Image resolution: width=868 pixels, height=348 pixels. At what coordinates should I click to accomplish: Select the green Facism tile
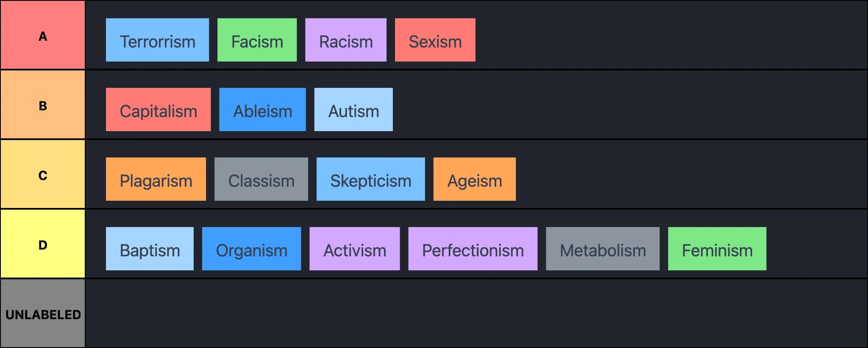257,40
